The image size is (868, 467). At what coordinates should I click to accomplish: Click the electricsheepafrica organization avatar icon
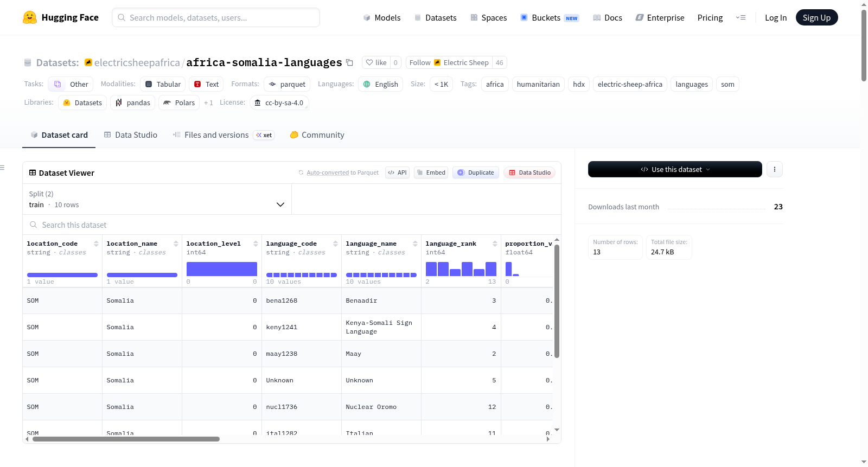click(88, 62)
